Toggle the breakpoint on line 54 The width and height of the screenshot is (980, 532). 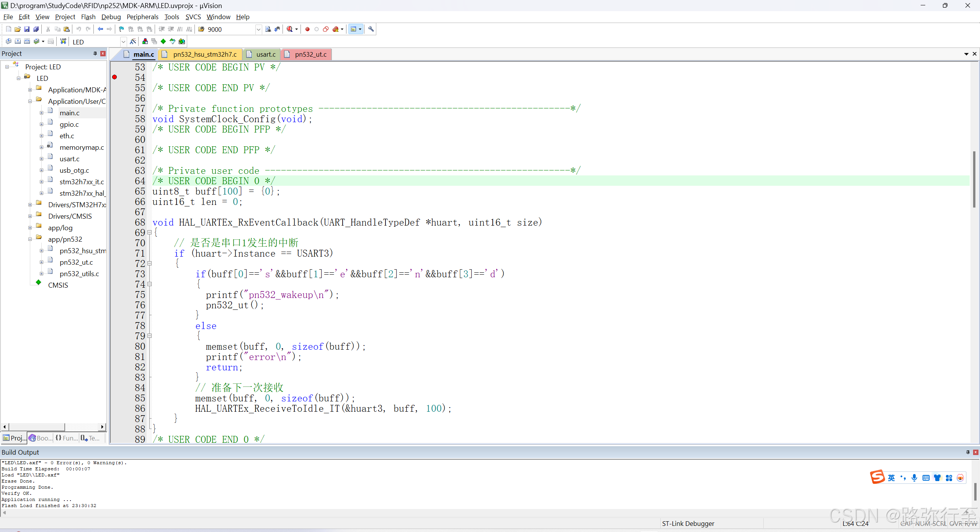(x=114, y=77)
